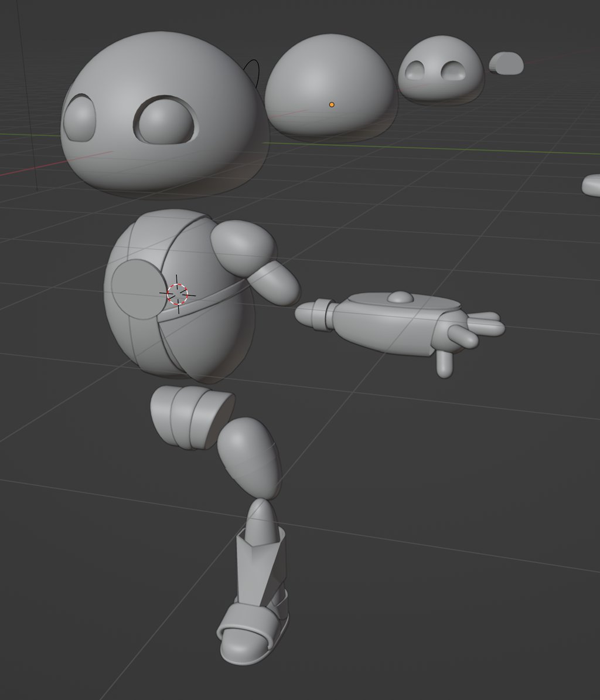Select the downward-pointing thumb on hand

coord(444,363)
